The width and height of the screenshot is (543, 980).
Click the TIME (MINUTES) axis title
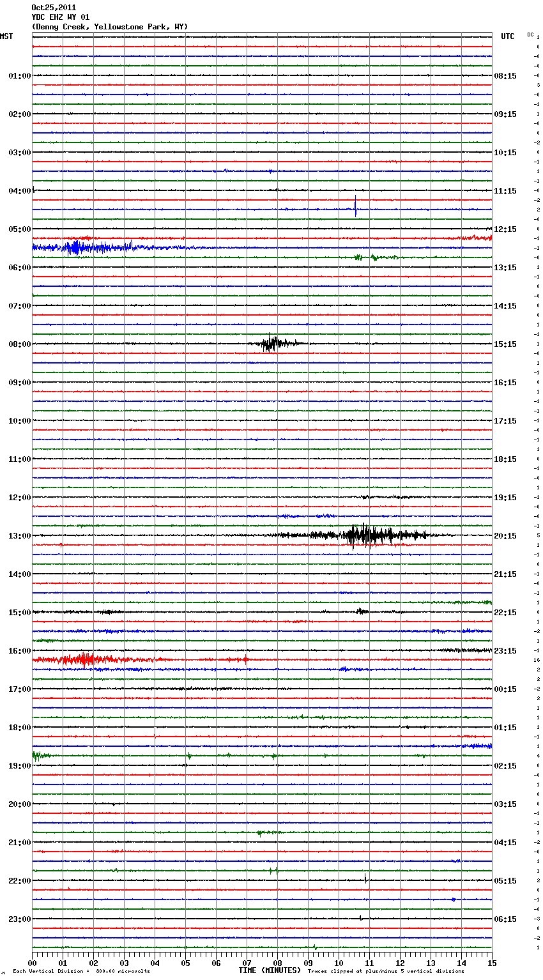[x=270, y=970]
